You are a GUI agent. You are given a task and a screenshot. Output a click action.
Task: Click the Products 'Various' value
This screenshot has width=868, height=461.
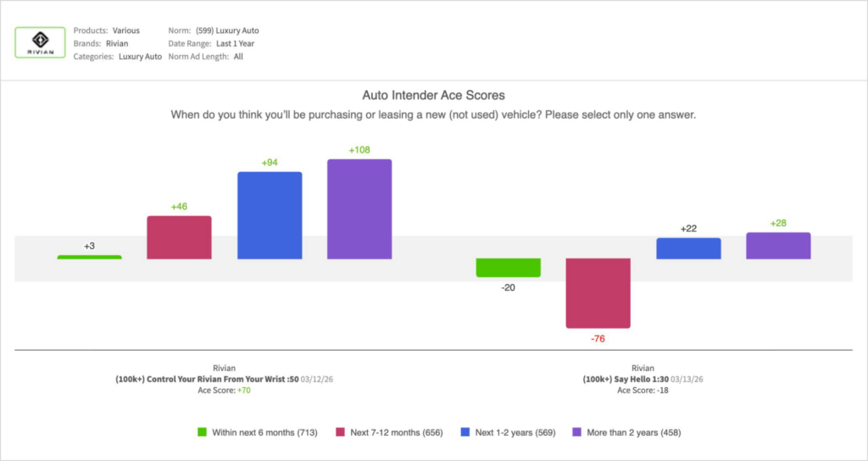click(x=126, y=31)
